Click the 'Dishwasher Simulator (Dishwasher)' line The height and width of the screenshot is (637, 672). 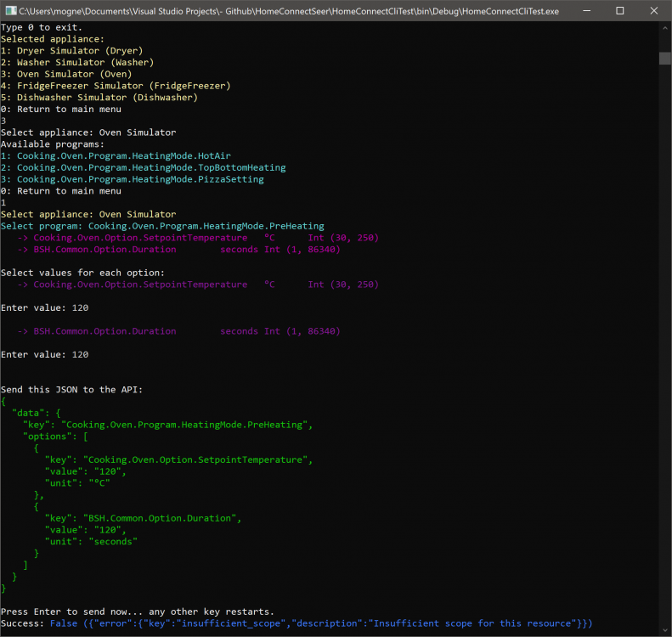coord(99,98)
